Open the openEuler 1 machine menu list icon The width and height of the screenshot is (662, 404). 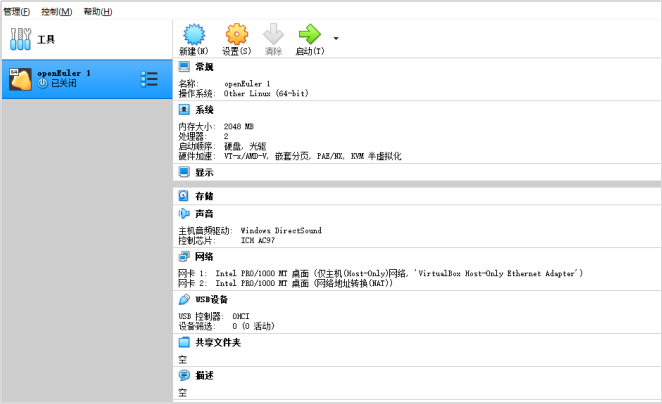point(149,79)
